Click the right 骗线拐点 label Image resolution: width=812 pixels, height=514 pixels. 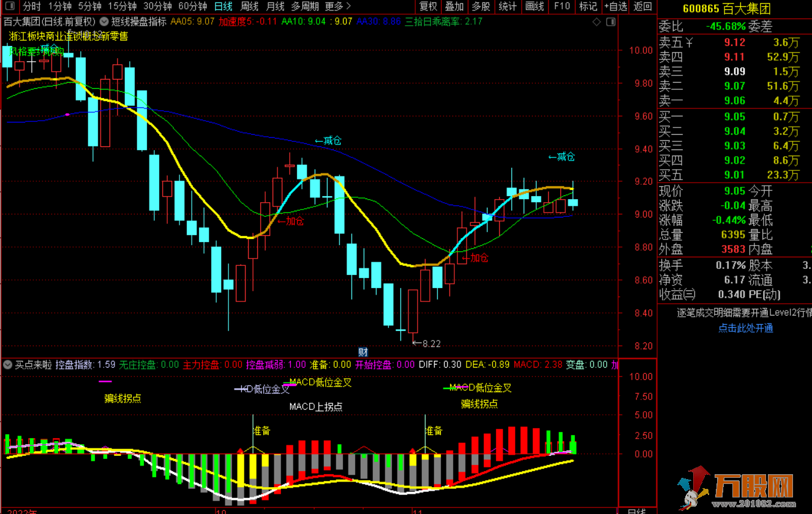click(x=479, y=404)
